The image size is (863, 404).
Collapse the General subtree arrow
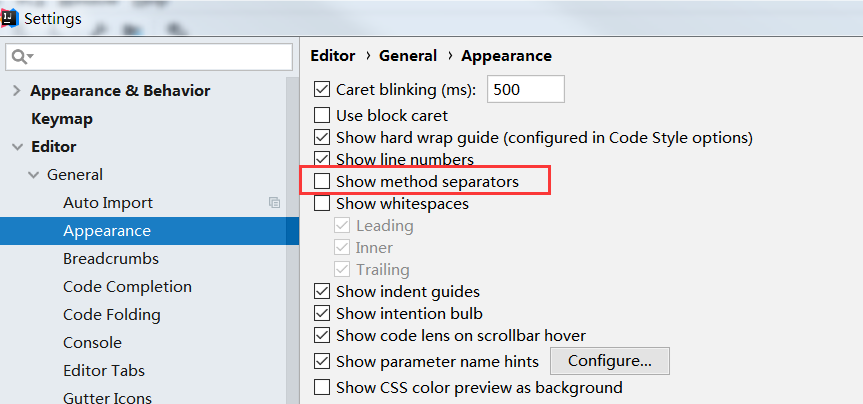pos(34,175)
